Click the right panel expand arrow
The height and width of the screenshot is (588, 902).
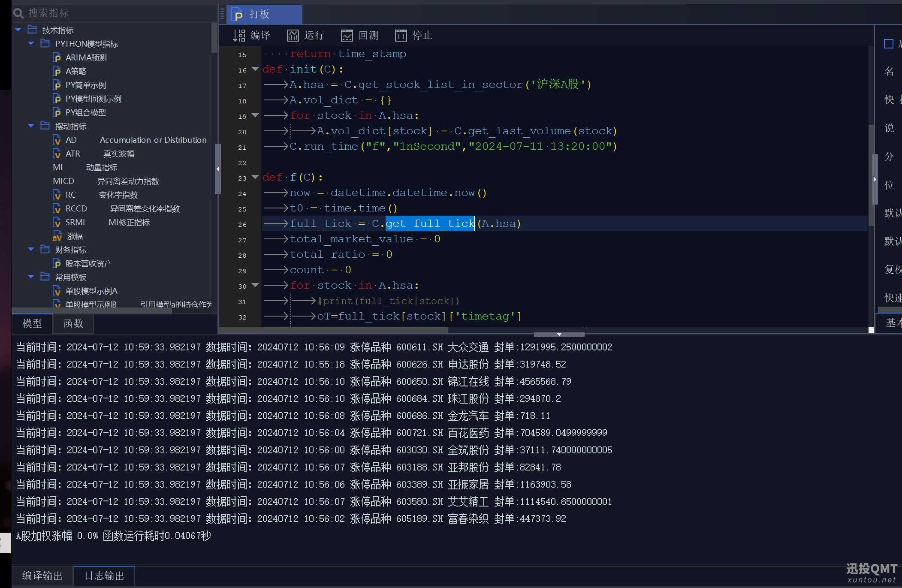[x=875, y=179]
